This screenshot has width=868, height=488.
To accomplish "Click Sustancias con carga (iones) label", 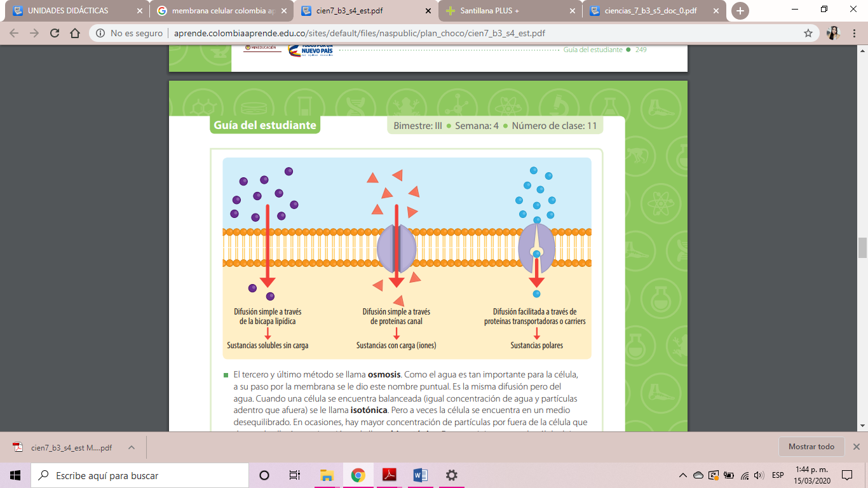I will [397, 346].
